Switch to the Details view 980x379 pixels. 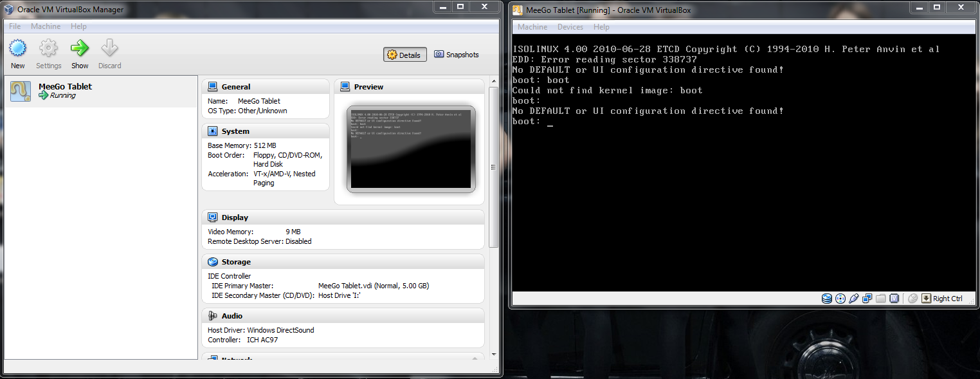405,55
